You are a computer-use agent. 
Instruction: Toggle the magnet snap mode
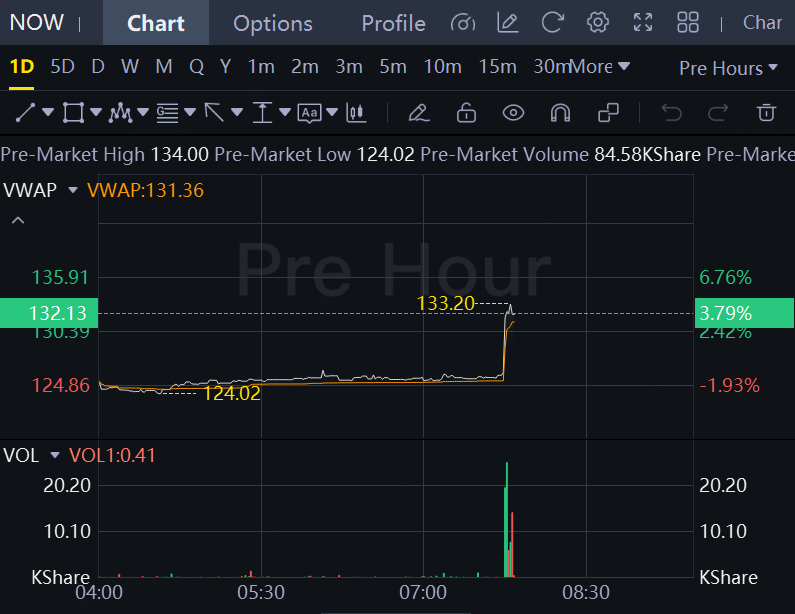tap(560, 113)
